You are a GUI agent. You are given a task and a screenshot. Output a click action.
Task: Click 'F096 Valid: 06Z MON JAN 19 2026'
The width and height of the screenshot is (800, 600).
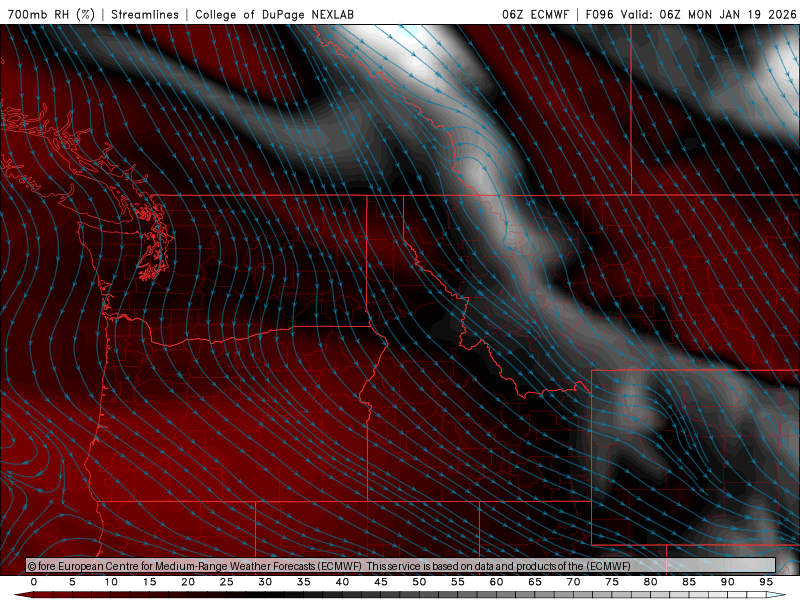(x=691, y=14)
